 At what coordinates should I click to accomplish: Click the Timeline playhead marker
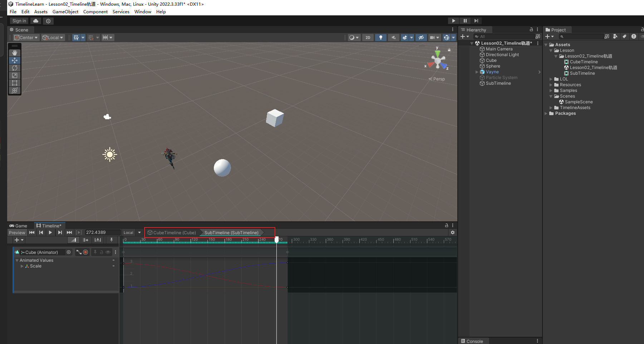(x=276, y=240)
